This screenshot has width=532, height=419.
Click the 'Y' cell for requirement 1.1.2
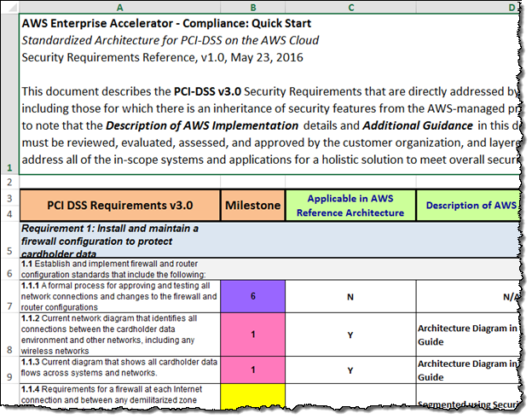click(350, 335)
